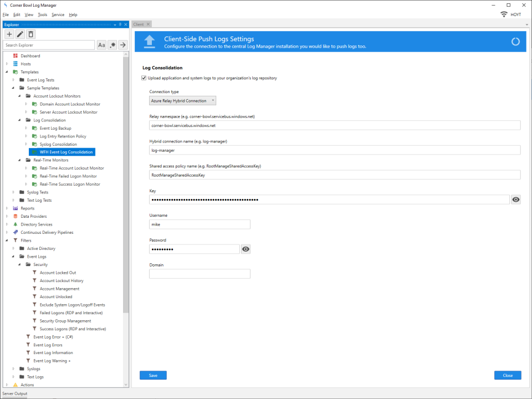Open the File menu
Image resolution: width=532 pixels, height=399 pixels.
6,14
